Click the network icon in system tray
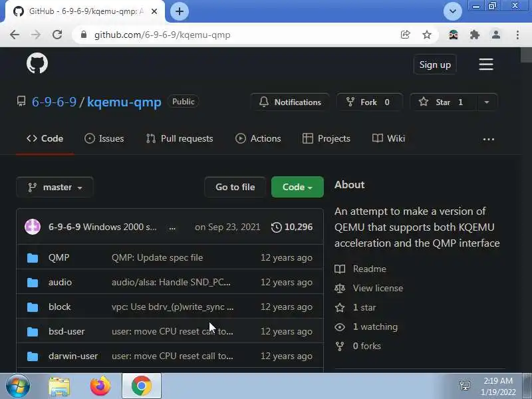 click(x=465, y=386)
